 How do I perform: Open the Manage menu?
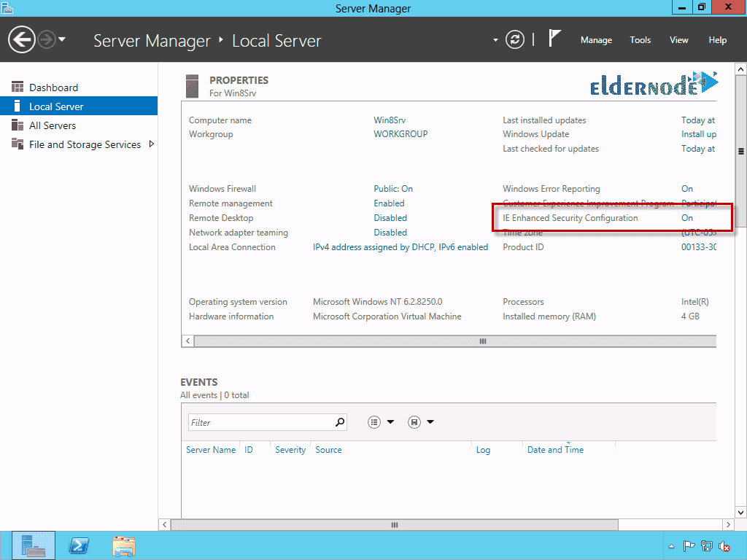(596, 40)
